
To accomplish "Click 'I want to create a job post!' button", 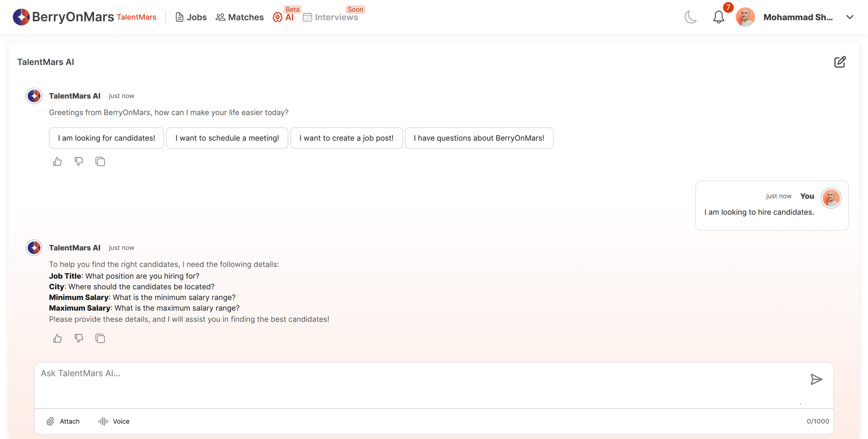I will click(346, 138).
